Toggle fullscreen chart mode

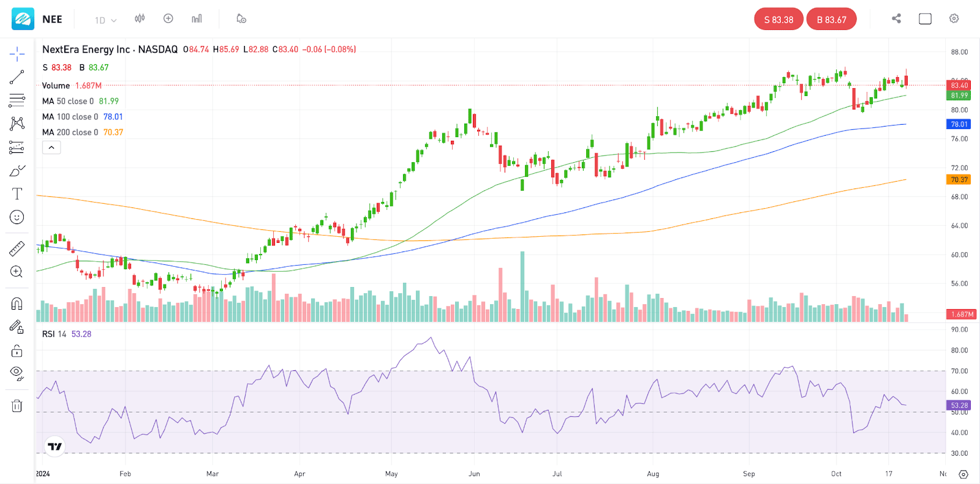point(925,19)
